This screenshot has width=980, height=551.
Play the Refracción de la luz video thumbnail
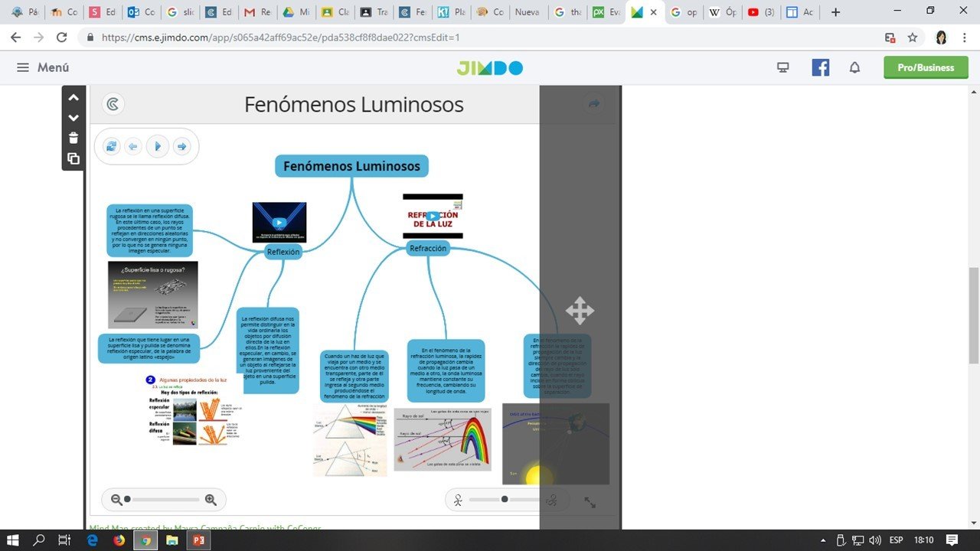click(433, 216)
